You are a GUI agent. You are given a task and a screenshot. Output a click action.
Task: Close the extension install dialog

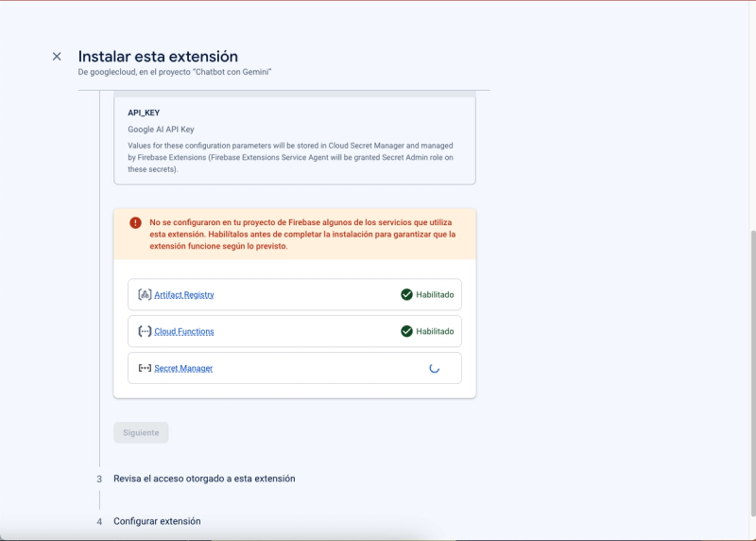point(57,57)
